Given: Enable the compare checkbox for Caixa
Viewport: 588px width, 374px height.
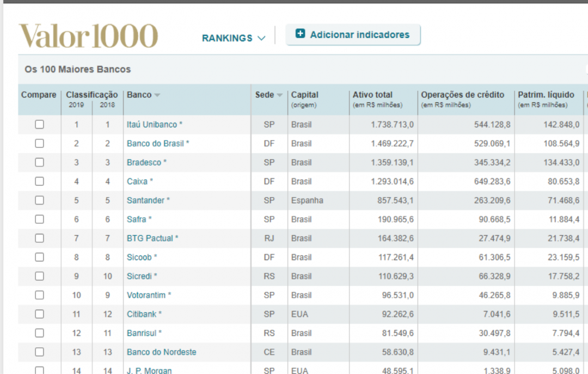Looking at the screenshot, I should point(39,181).
